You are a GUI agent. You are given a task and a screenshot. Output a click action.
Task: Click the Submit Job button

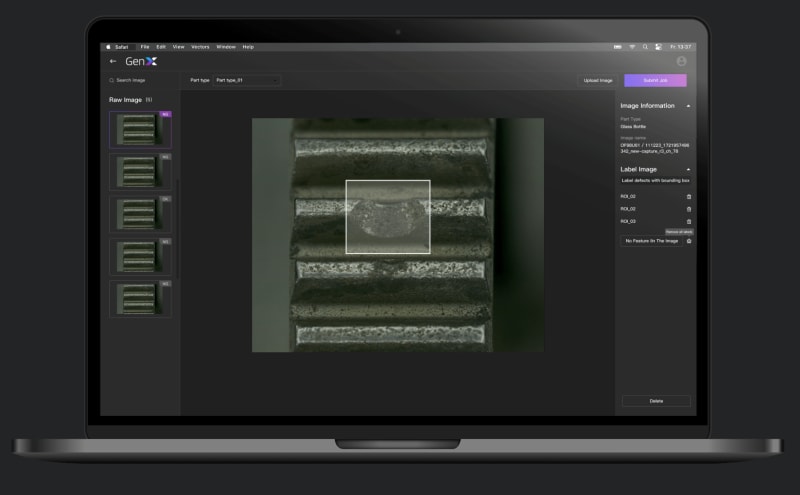pyautogui.click(x=655, y=80)
